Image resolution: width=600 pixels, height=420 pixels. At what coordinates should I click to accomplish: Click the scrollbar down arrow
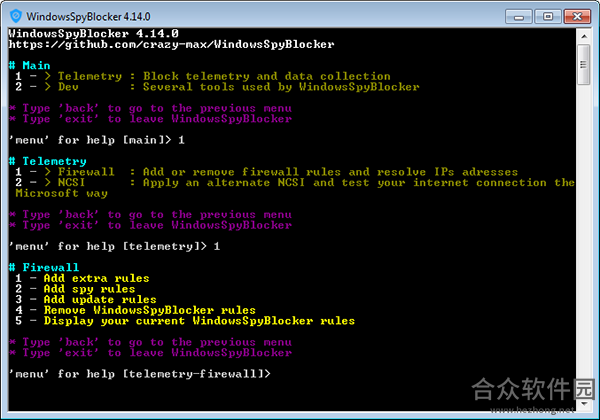coord(584,404)
